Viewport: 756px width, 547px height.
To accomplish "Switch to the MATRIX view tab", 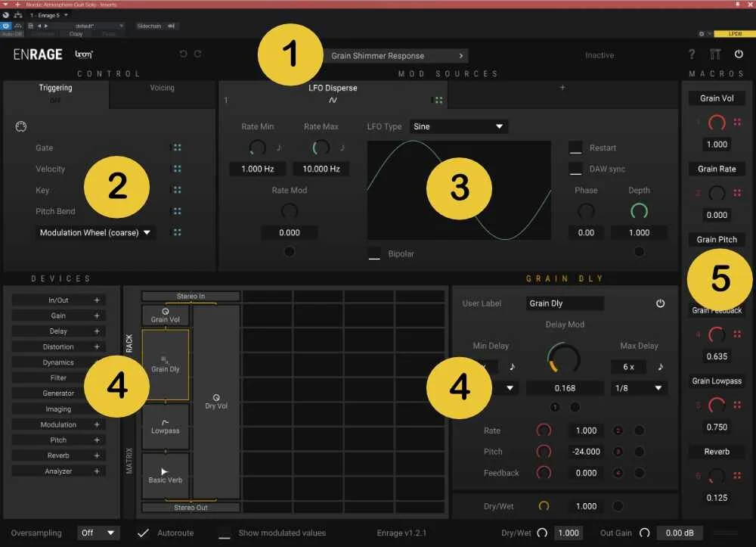I will (129, 462).
